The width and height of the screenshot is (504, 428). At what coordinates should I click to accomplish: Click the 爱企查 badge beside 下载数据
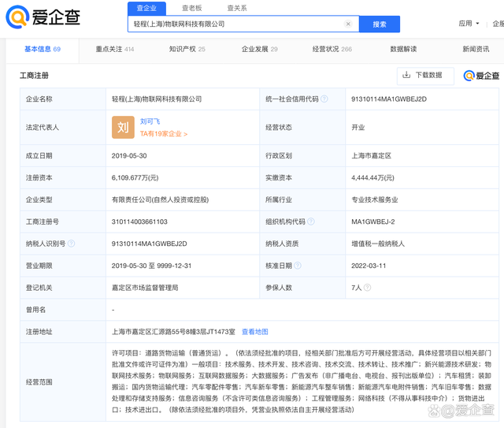point(481,76)
